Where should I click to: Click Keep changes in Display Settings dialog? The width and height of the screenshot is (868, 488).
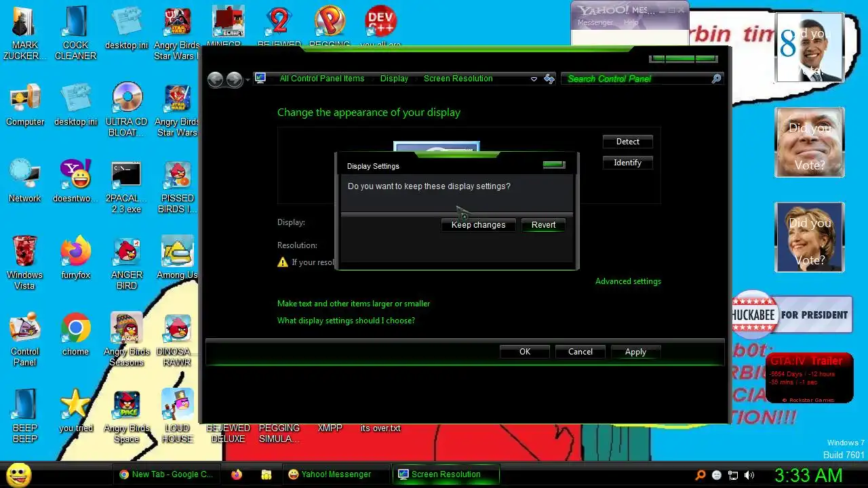pyautogui.click(x=478, y=225)
